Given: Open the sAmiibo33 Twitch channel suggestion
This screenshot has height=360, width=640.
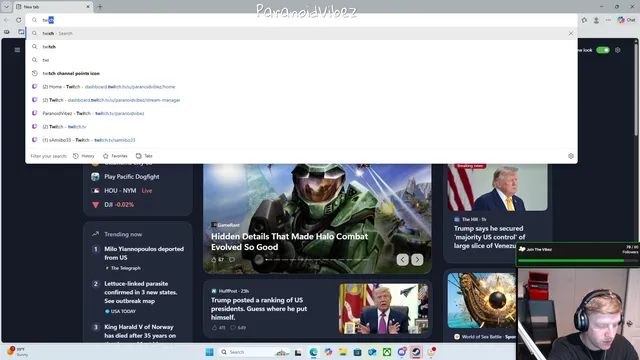Looking at the screenshot, I should 301,140.
